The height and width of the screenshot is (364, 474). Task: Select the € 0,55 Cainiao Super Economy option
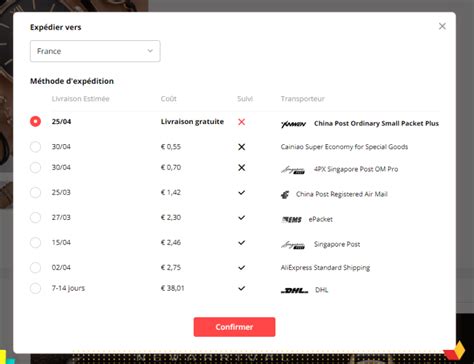[35, 147]
